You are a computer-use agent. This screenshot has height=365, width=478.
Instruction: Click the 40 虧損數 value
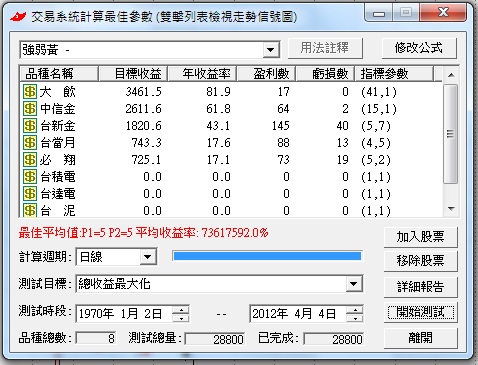coord(343,126)
